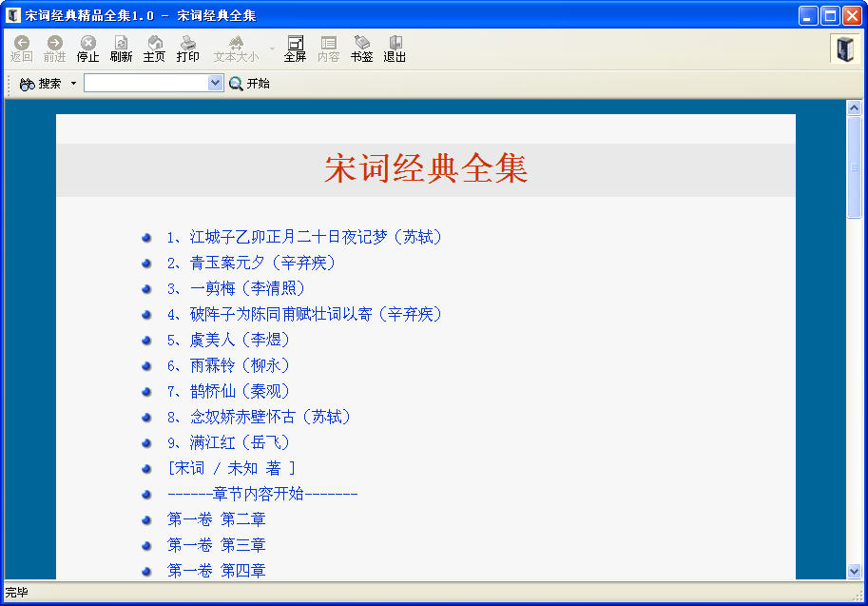The width and height of the screenshot is (868, 606).
Task: Open poem 3 一剪梅（李清照）
Action: tap(236, 288)
